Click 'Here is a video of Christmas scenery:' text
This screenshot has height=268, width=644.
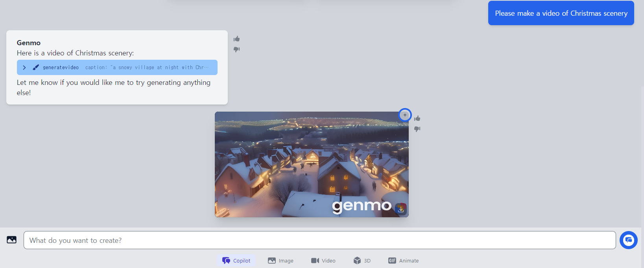75,53
